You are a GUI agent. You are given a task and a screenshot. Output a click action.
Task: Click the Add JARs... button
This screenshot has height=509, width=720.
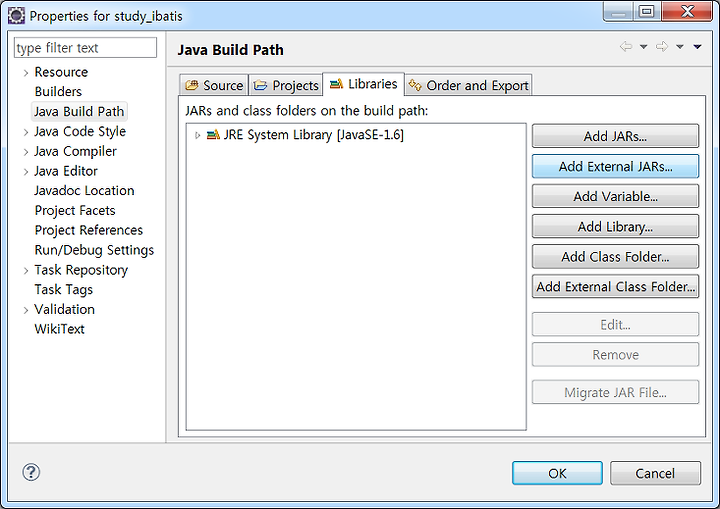pyautogui.click(x=615, y=136)
